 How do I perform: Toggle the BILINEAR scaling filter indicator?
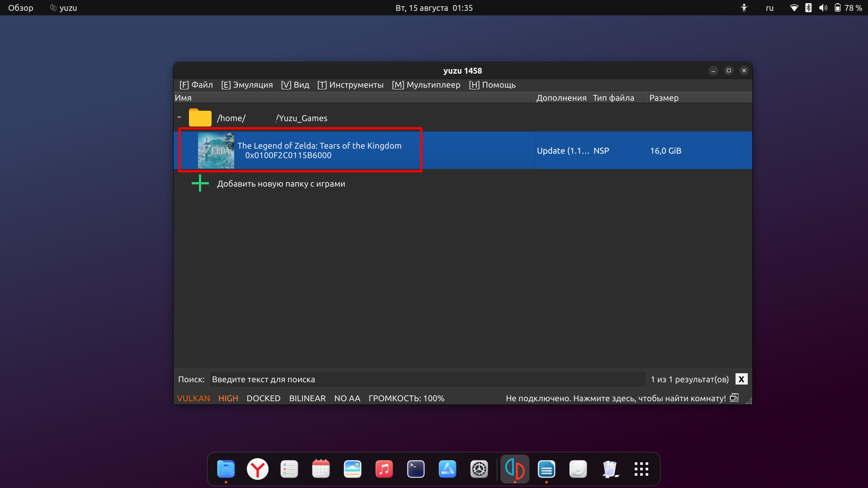click(x=307, y=398)
